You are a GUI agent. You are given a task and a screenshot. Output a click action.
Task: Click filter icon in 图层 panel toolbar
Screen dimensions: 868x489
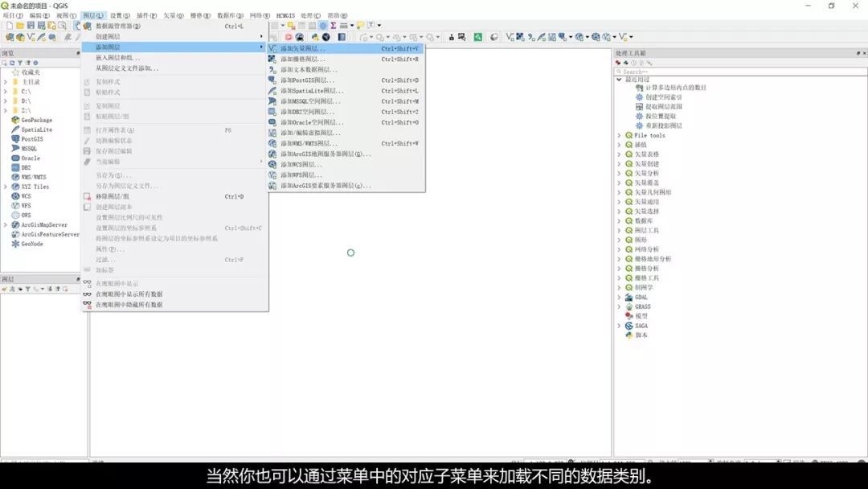tap(27, 289)
